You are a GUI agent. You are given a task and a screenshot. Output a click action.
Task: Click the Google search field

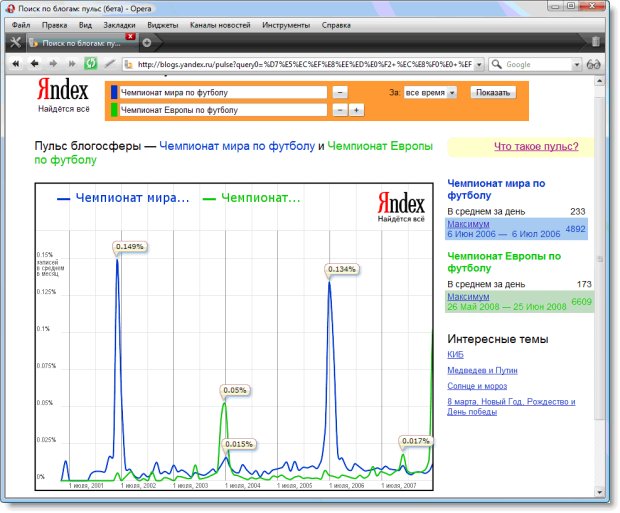pyautogui.click(x=538, y=64)
